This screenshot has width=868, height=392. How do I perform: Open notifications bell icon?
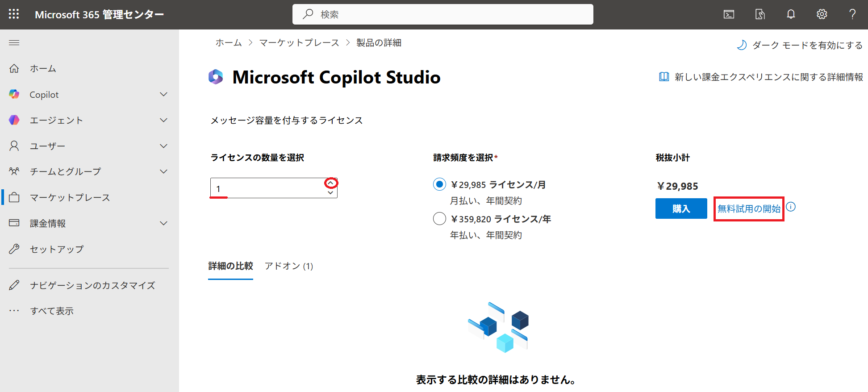click(791, 14)
